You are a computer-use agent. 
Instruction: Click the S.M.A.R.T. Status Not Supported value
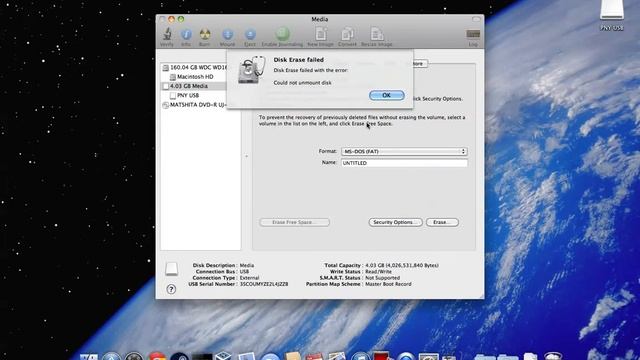coord(382,278)
